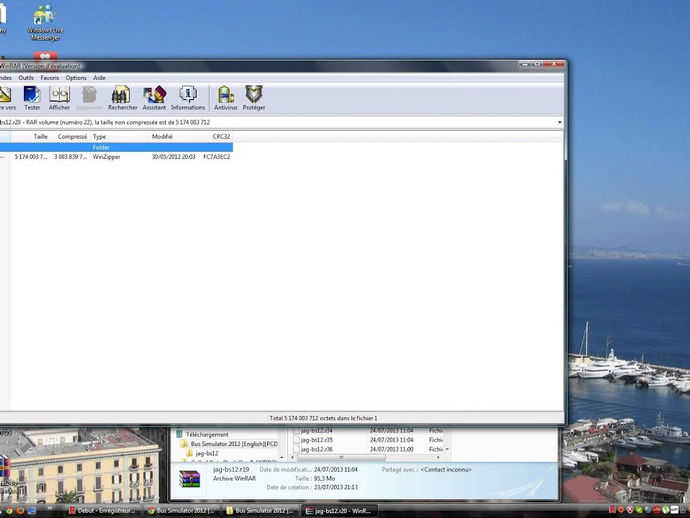The image size is (690, 518).
Task: Switch to Debut Enregistreur taskbar button
Action: (x=102, y=511)
